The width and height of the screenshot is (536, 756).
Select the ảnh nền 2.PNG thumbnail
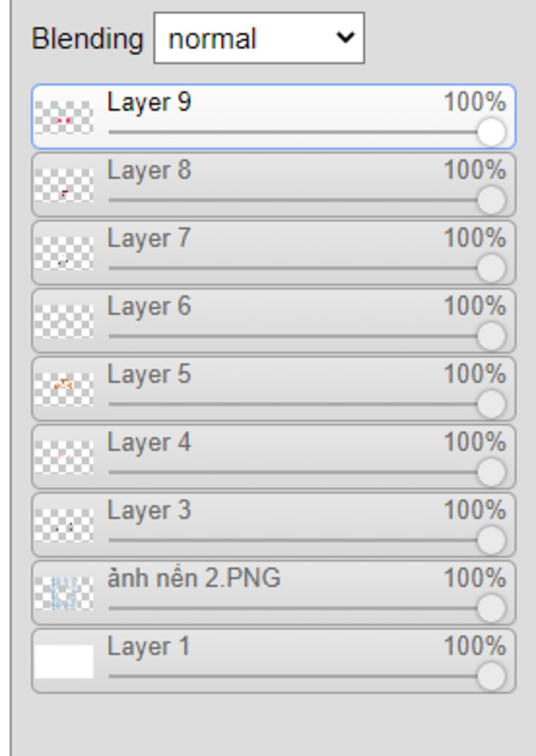[x=64, y=594]
